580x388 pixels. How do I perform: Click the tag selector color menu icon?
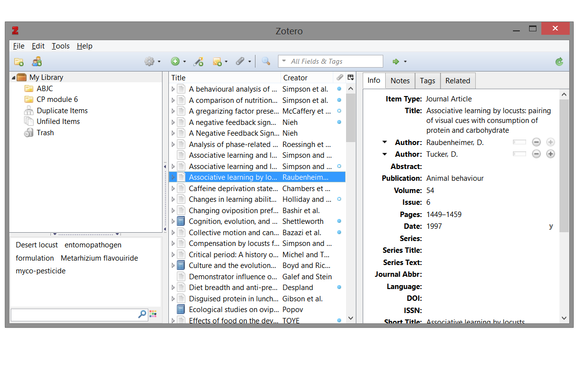click(x=153, y=314)
